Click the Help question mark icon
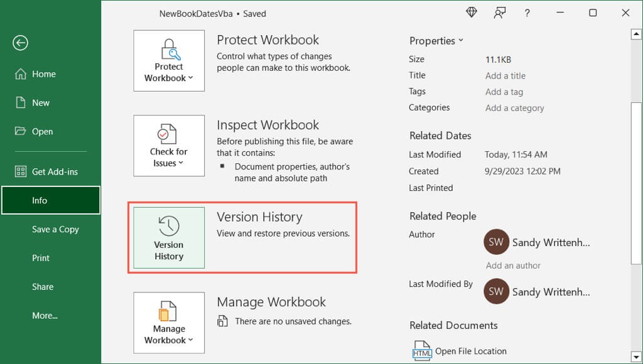The width and height of the screenshot is (643, 364). [x=529, y=13]
